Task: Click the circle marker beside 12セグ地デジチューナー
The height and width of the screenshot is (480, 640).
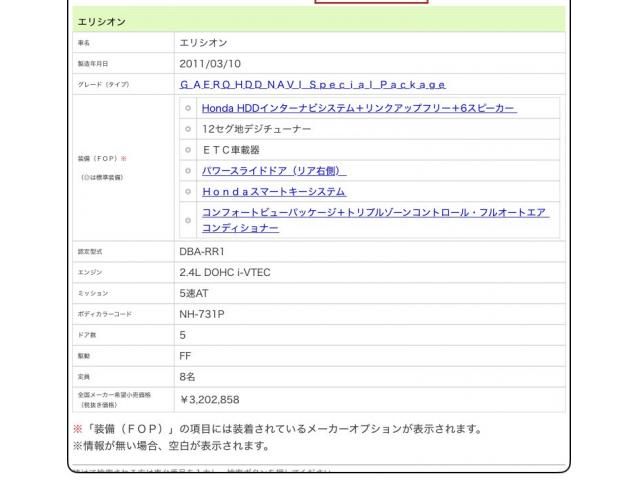Action: (188, 129)
